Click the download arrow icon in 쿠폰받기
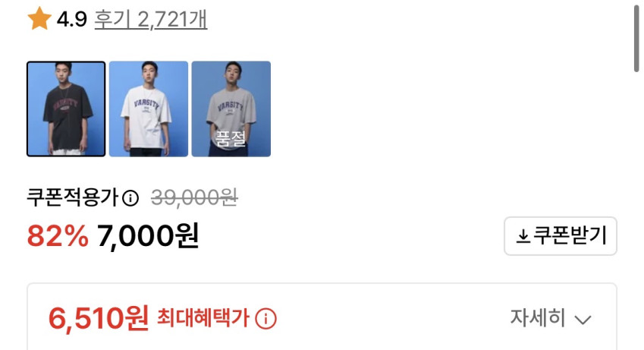This screenshot has width=644, height=350. coord(523,236)
